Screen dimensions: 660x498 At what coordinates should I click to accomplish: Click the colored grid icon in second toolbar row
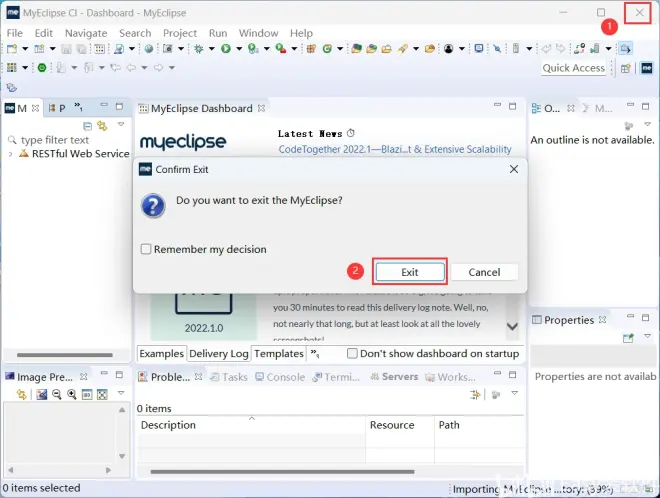(12, 67)
